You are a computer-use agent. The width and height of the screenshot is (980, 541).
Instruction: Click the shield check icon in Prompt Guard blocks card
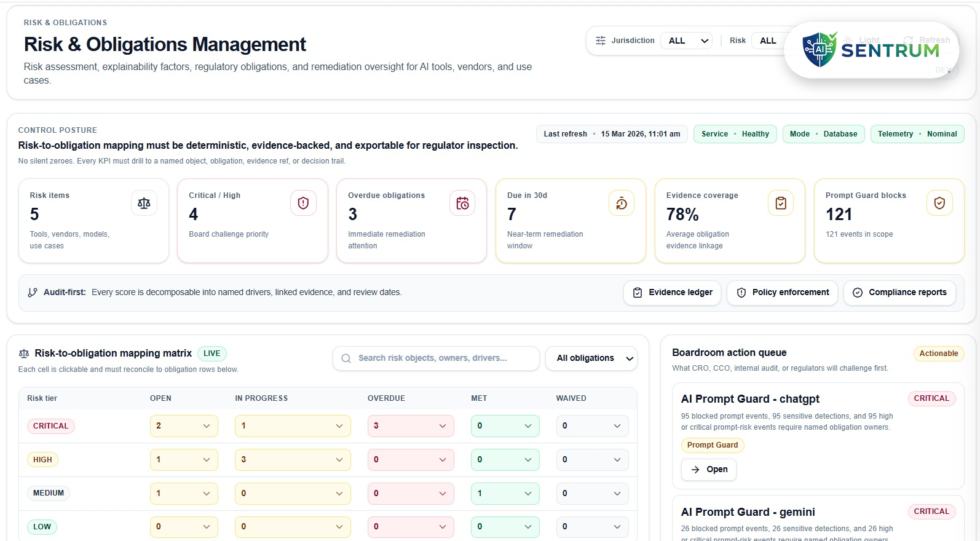pos(939,203)
